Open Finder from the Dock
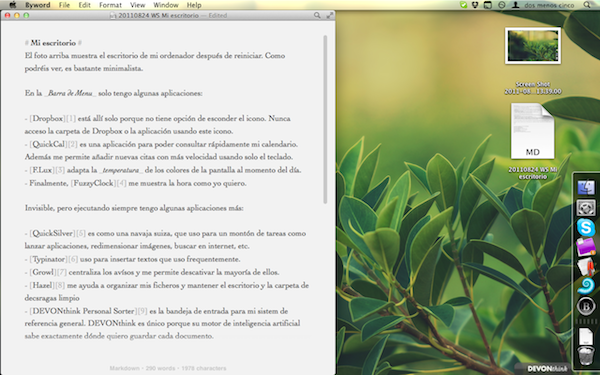Screen dimensions: 600x375 point(586,188)
